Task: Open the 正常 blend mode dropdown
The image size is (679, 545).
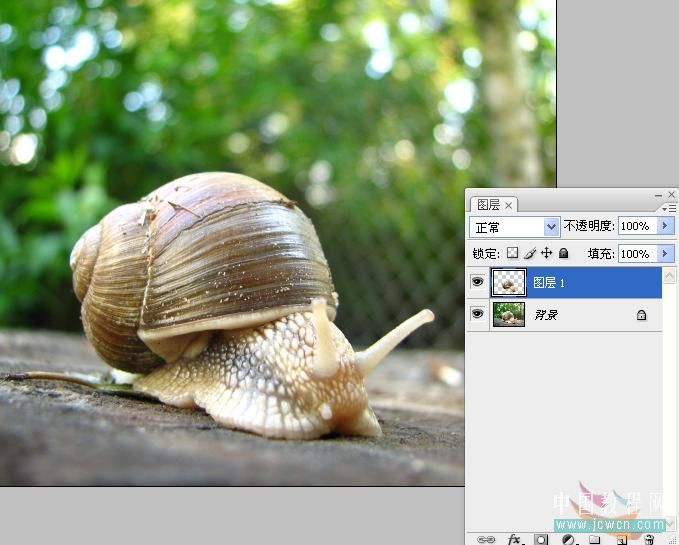Action: [x=514, y=227]
